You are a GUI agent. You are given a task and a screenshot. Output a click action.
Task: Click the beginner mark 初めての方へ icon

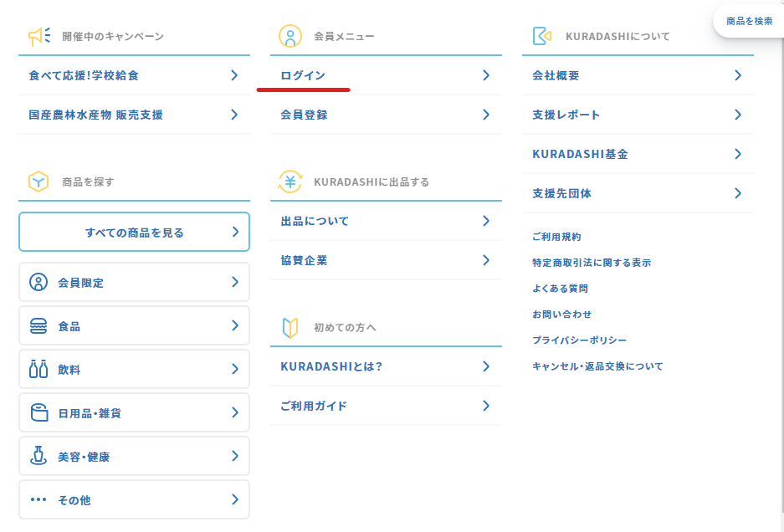click(x=290, y=328)
